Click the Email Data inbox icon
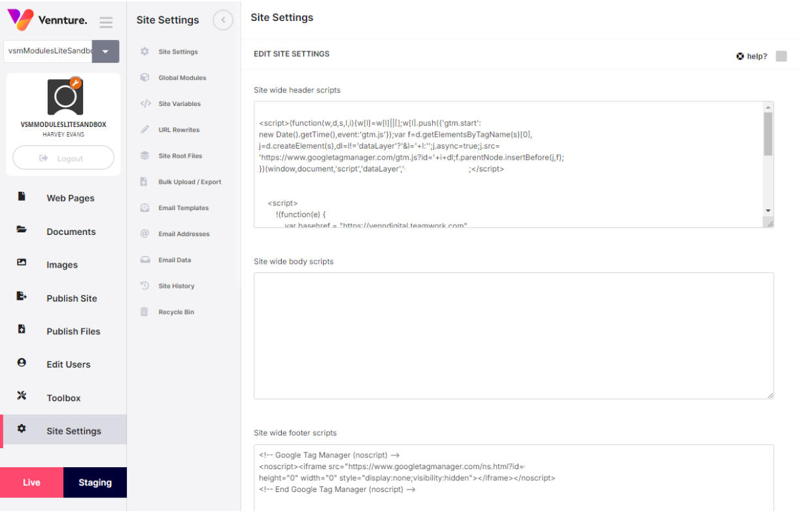The height and width of the screenshot is (513, 812). (144, 260)
